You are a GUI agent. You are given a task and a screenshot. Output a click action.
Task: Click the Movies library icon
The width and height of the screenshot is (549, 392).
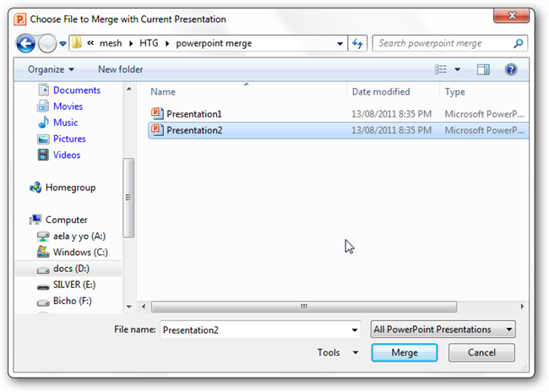click(x=43, y=106)
